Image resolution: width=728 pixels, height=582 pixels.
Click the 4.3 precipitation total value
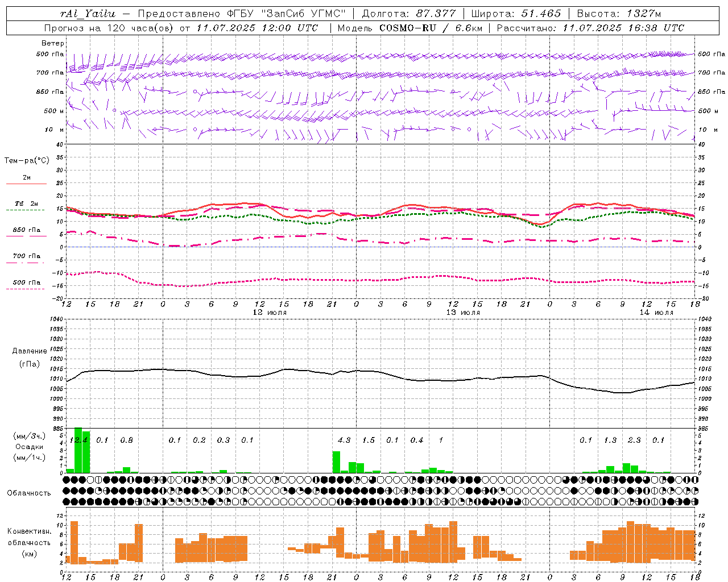(x=344, y=440)
